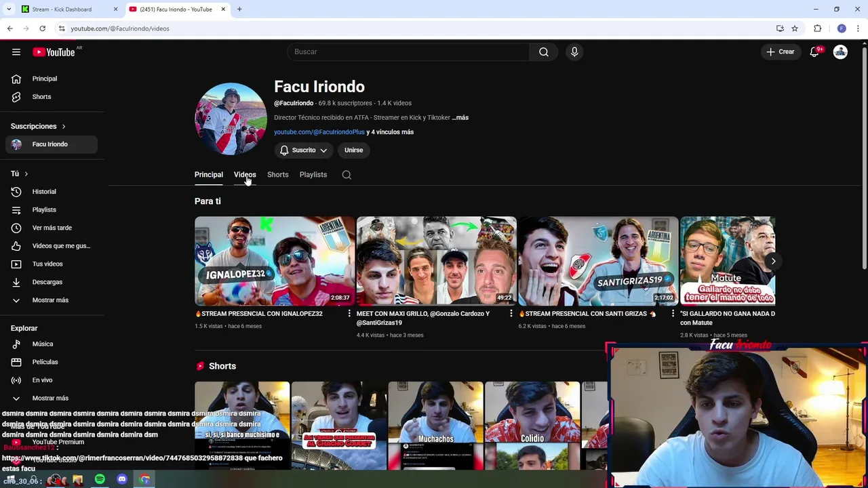Go to the YouTube home logo
Viewport: 868px width, 488px height.
click(x=54, y=52)
